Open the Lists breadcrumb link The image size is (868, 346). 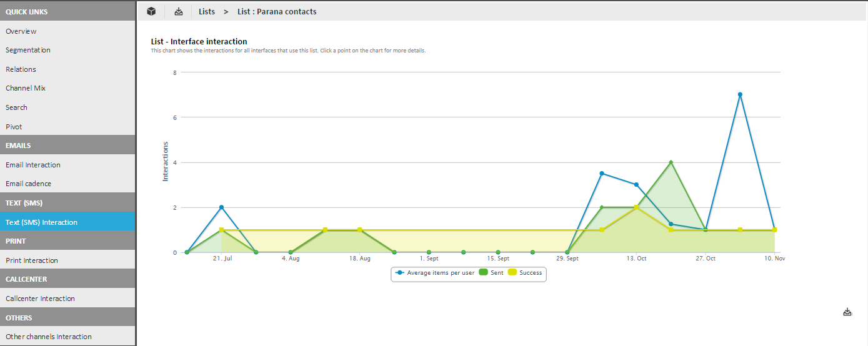point(206,11)
